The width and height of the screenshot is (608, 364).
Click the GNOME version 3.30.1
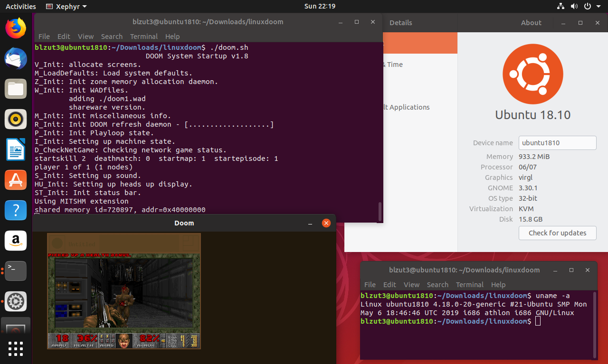click(x=529, y=188)
